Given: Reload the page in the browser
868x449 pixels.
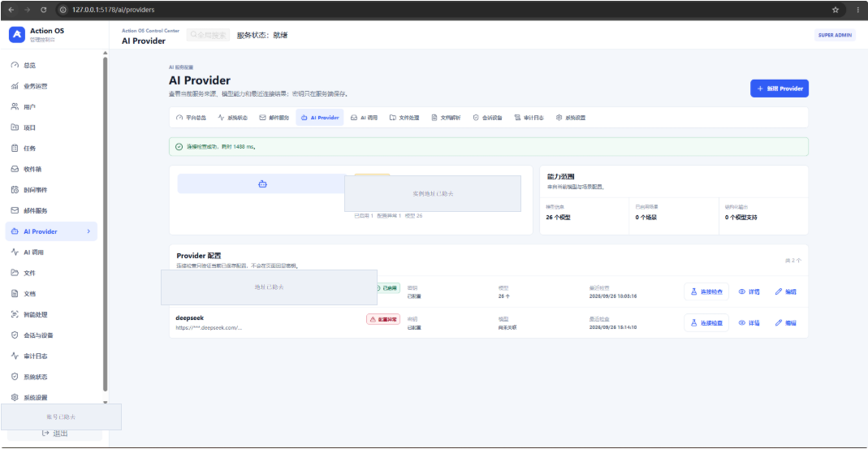Looking at the screenshot, I should [x=44, y=10].
